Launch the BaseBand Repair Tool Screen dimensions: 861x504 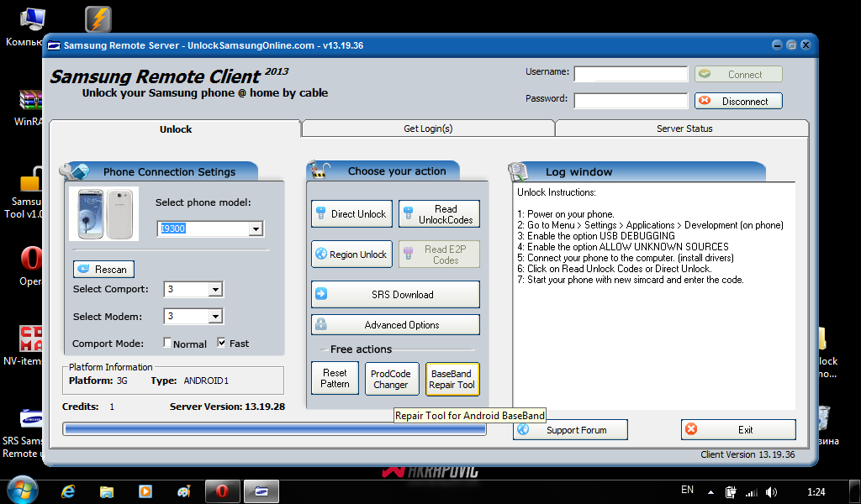pos(452,379)
